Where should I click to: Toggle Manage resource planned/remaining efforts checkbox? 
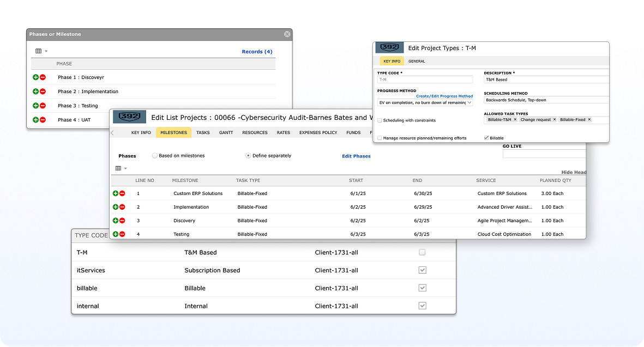click(380, 138)
